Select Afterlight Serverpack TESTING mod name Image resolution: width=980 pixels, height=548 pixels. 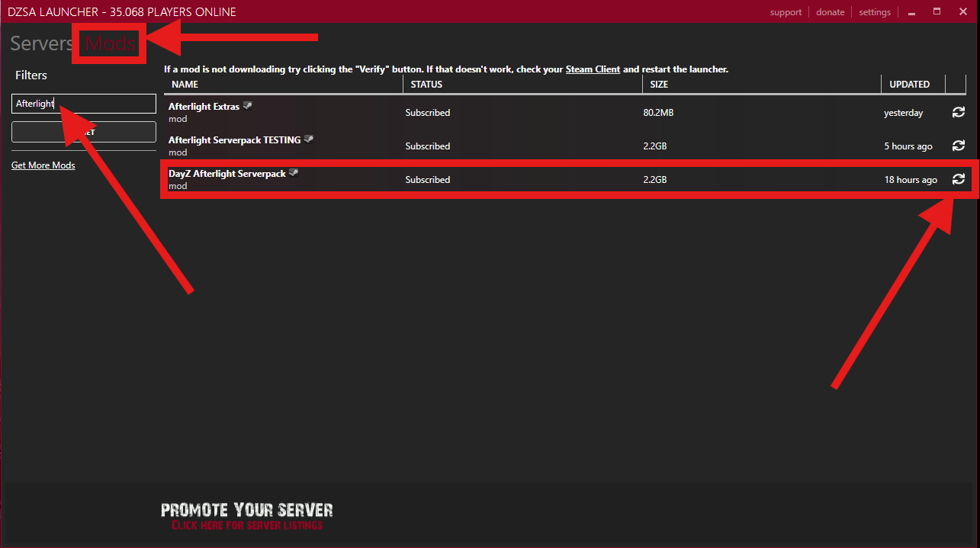point(234,140)
